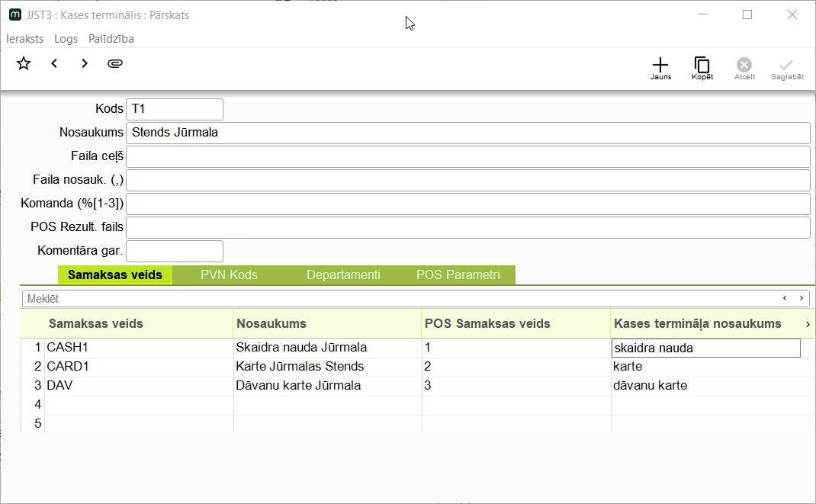Minimize the Kases terminālis window
Image resolution: width=816 pixels, height=504 pixels.
[x=703, y=14]
